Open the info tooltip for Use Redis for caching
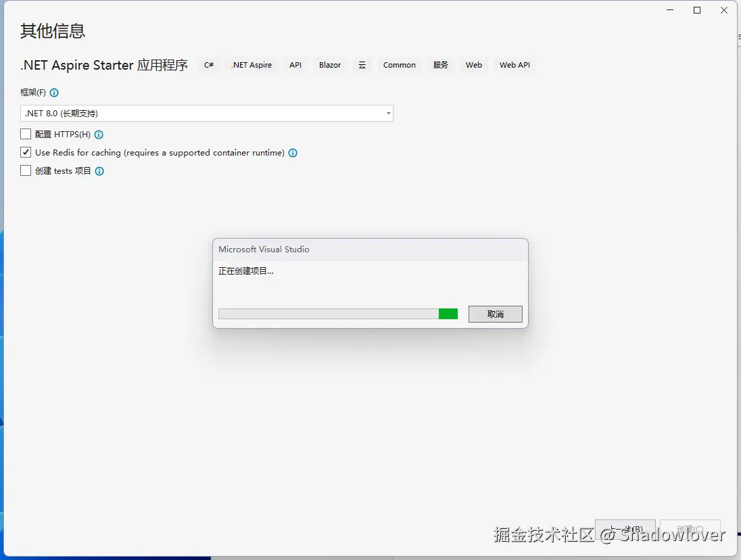Image resolution: width=741 pixels, height=560 pixels. point(293,153)
